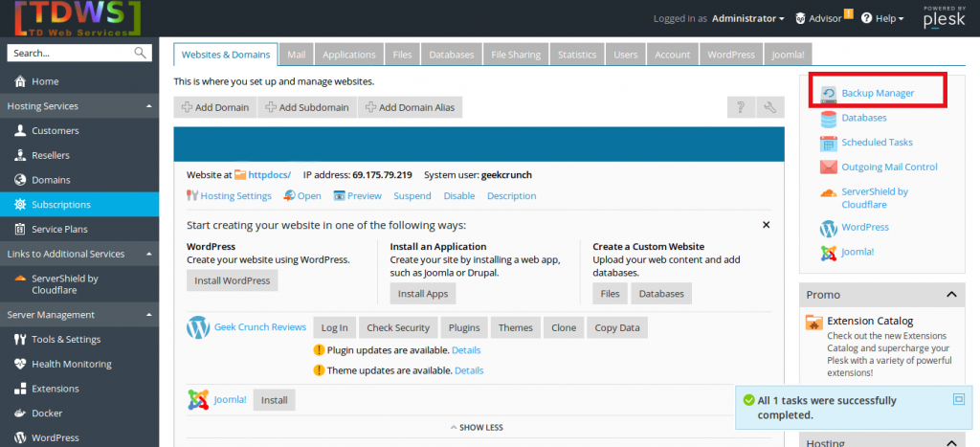Click the Scheduled Tasks calendar icon
The width and height of the screenshot is (980, 447).
click(829, 143)
